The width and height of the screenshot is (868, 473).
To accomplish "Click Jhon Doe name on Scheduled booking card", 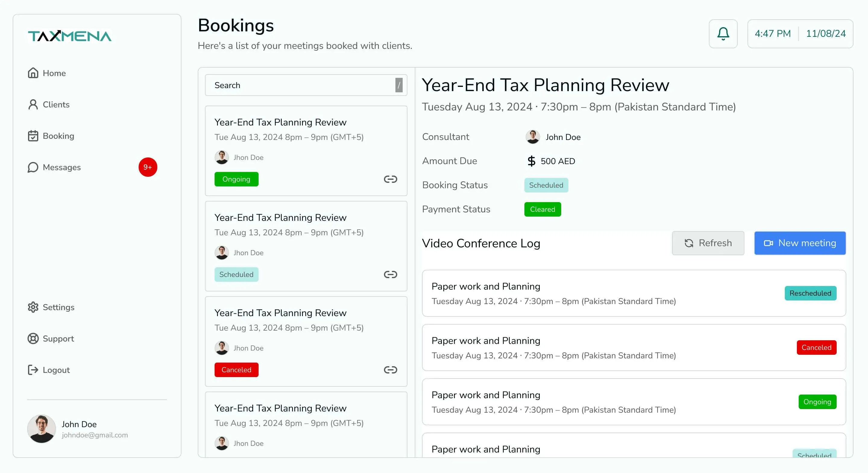I will click(248, 253).
